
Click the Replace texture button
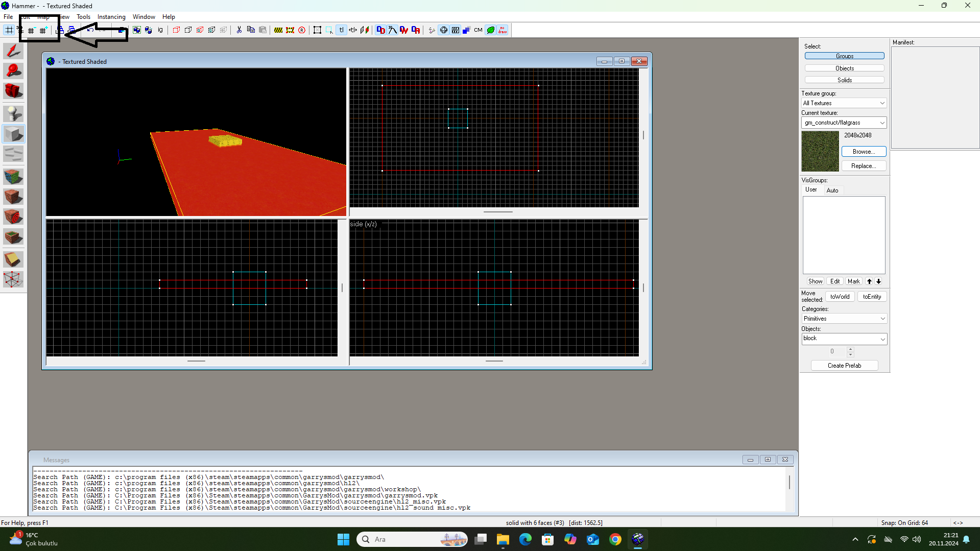864,166
